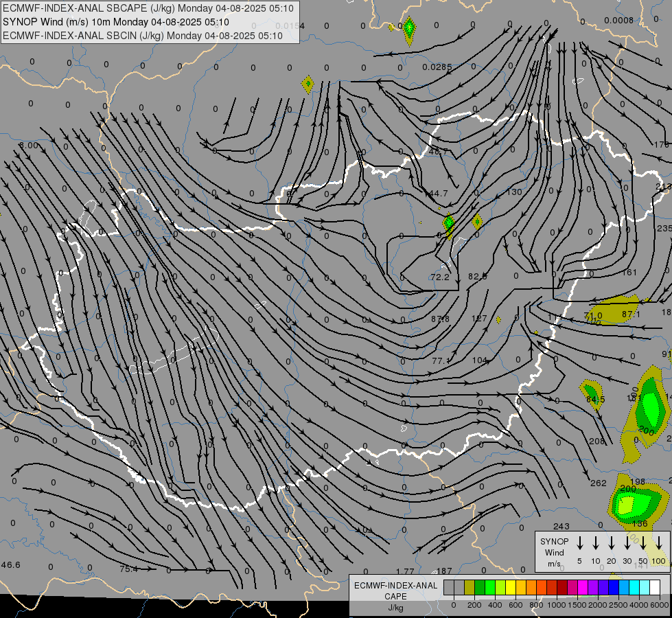The height and width of the screenshot is (618, 672).
Task: Click the 104 value on the map
Action: point(480,360)
